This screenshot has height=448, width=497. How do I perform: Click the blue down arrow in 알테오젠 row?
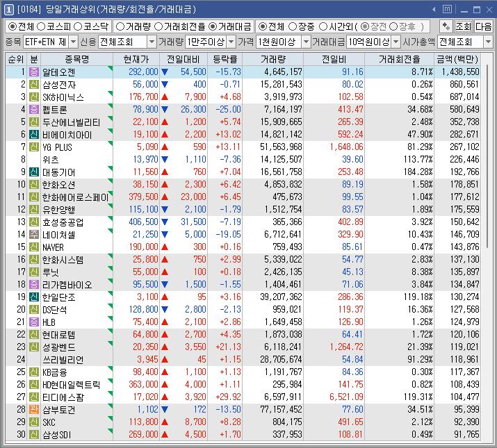[165, 72]
